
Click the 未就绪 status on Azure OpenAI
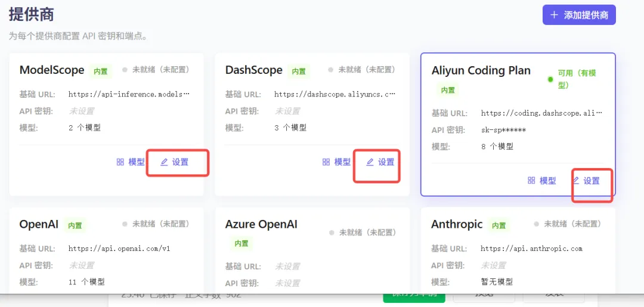tap(364, 232)
